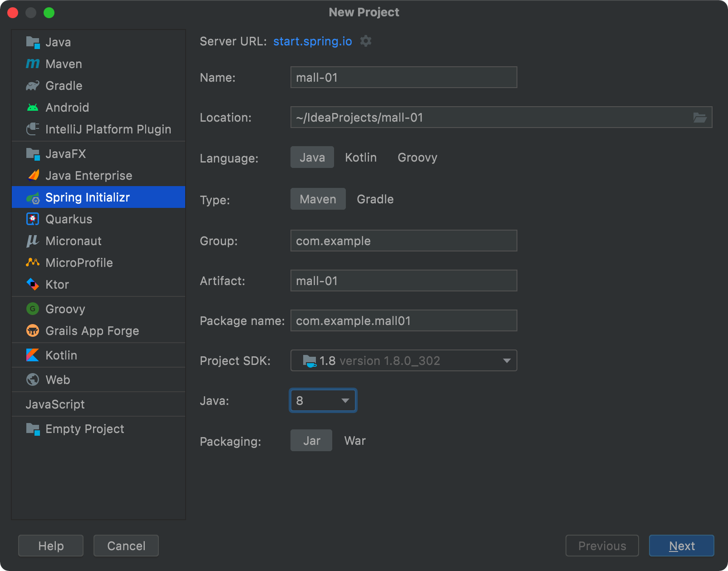The width and height of the screenshot is (728, 571).
Task: Click the Micronaut mu icon
Action: pos(33,241)
